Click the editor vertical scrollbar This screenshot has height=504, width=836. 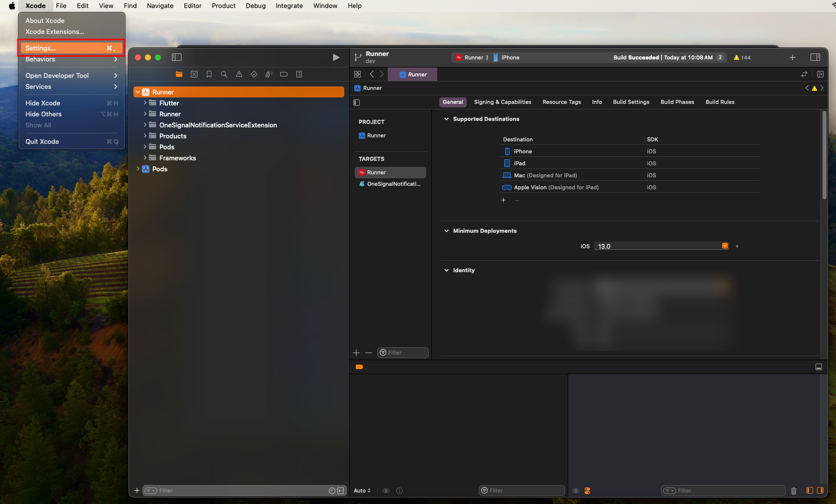825,155
